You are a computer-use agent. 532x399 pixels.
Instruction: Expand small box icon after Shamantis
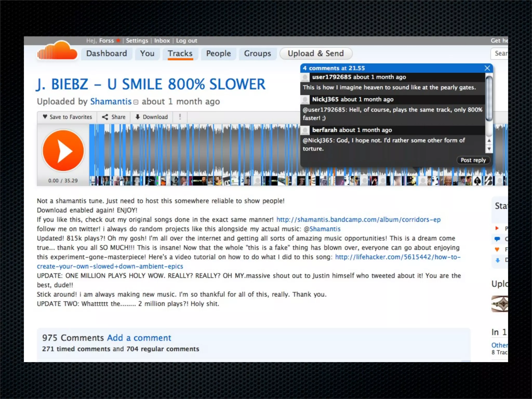tap(136, 102)
